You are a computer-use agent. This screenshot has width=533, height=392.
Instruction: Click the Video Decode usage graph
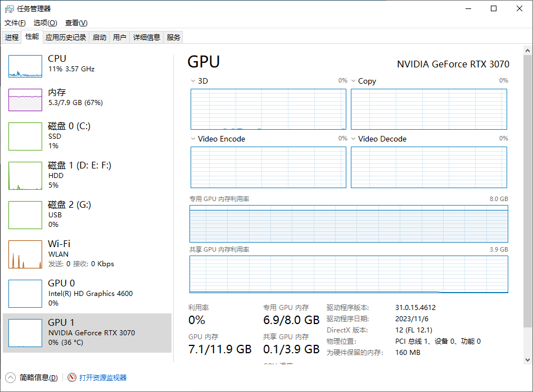pos(428,167)
